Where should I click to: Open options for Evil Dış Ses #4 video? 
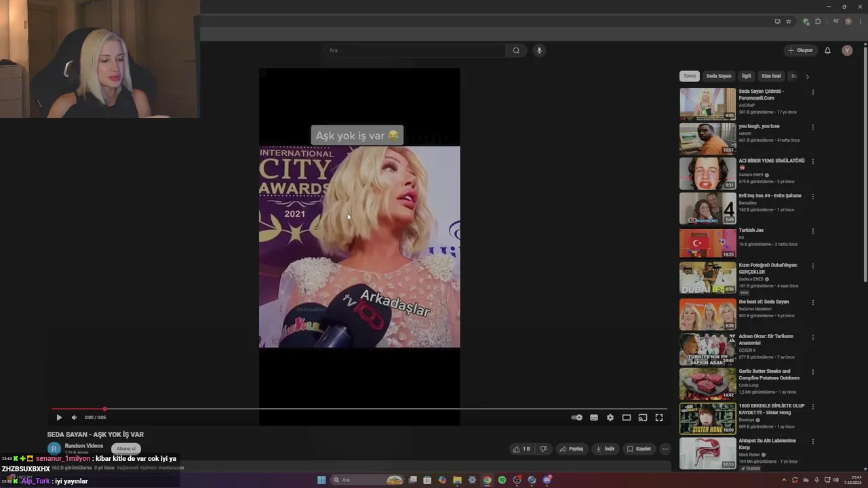[x=812, y=197]
